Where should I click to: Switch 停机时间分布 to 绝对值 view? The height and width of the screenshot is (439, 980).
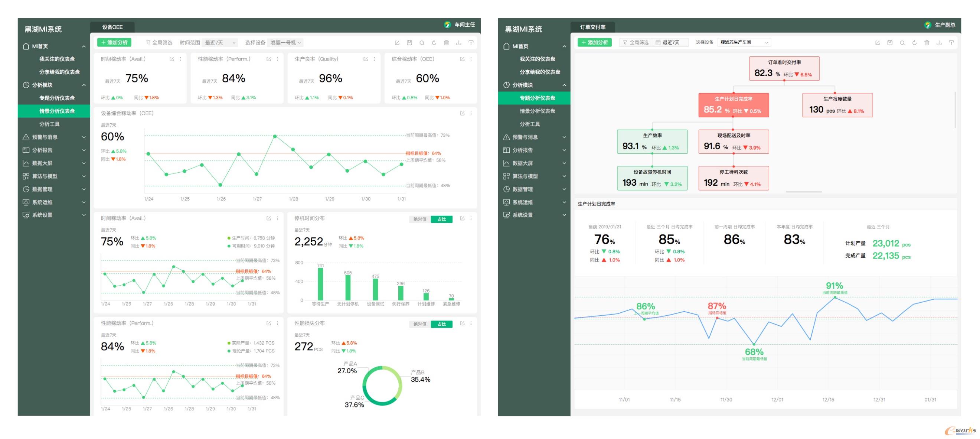click(x=419, y=219)
